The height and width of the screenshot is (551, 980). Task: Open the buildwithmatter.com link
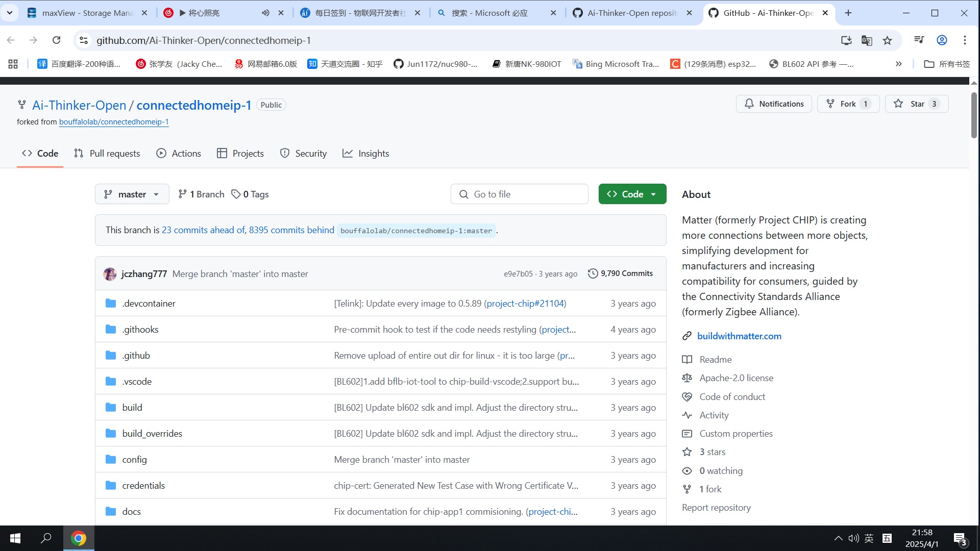pyautogui.click(x=739, y=336)
